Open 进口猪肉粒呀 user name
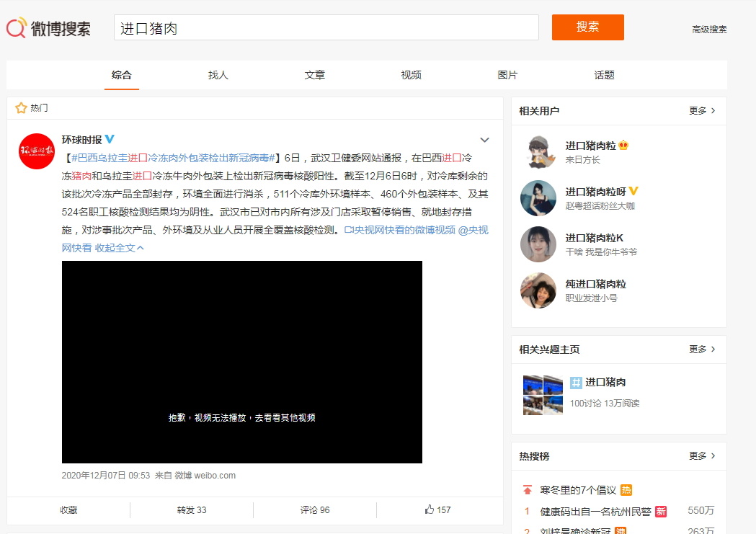The image size is (756, 534). tap(595, 192)
